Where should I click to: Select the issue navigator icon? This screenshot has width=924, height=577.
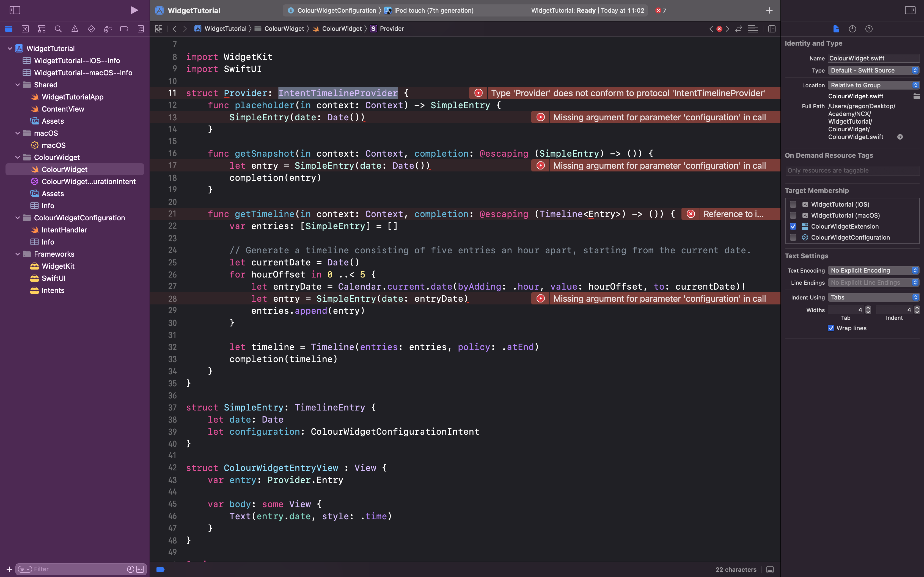pyautogui.click(x=75, y=29)
